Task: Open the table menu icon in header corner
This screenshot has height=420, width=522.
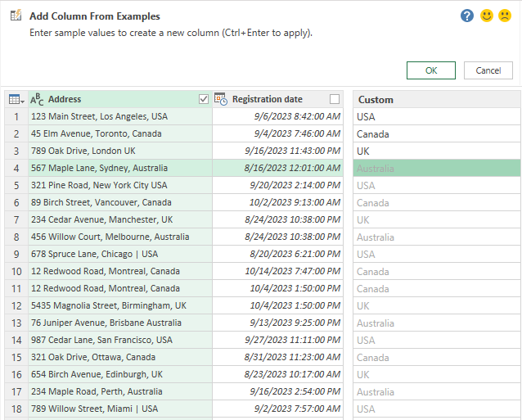Action: [x=16, y=99]
